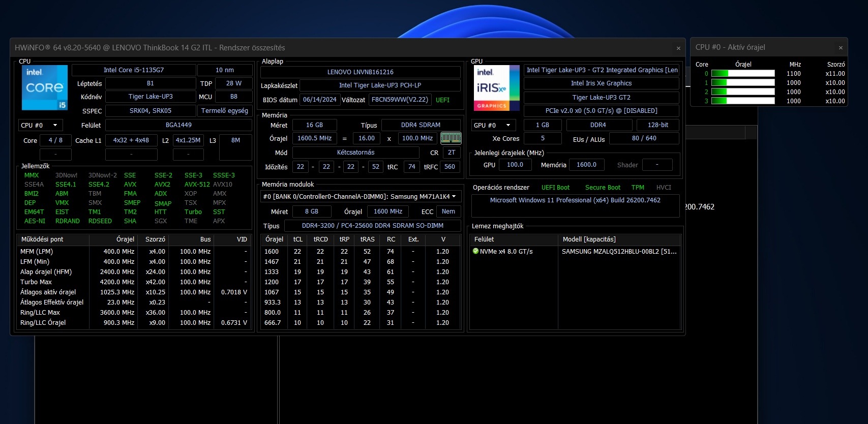This screenshot has height=424, width=868.
Task: Click the Intel Tiger Lake-UP3 PCH-LP chipset field
Action: [380, 85]
